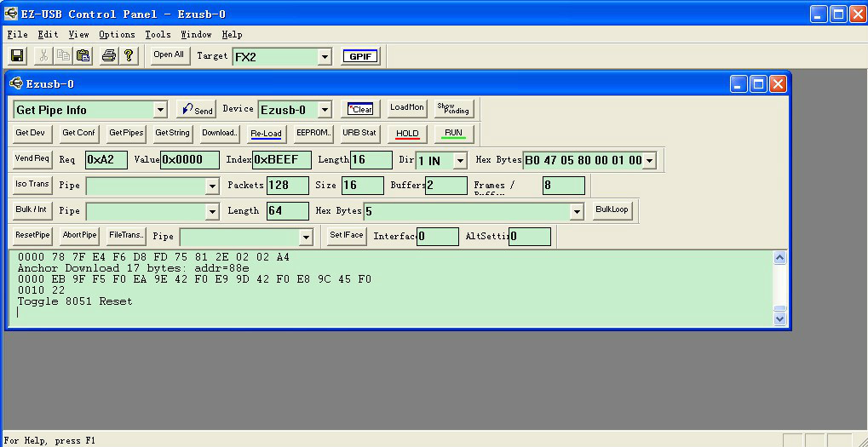This screenshot has height=447, width=868.
Task: Open the File menu
Action: 18,34
